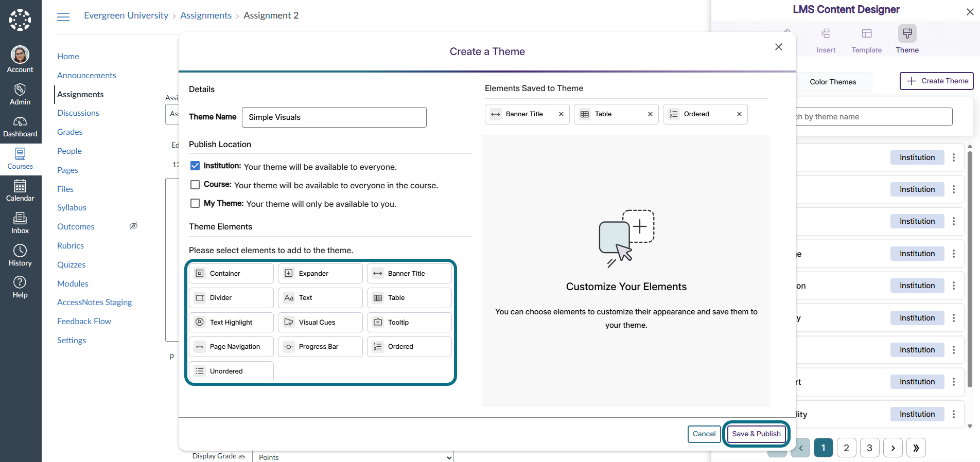Viewport: 980px width, 462px height.
Task: Edit the Theme Name input field
Action: pyautogui.click(x=334, y=117)
